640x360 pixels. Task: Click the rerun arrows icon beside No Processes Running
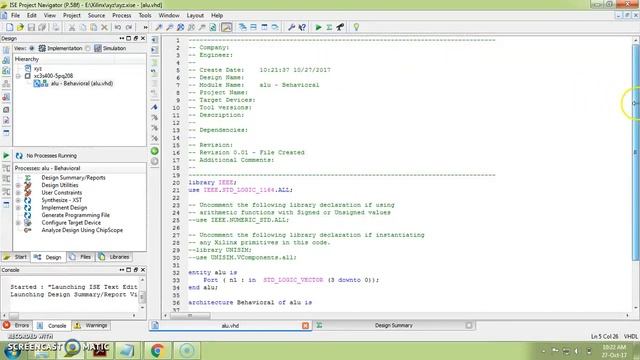tap(19, 156)
